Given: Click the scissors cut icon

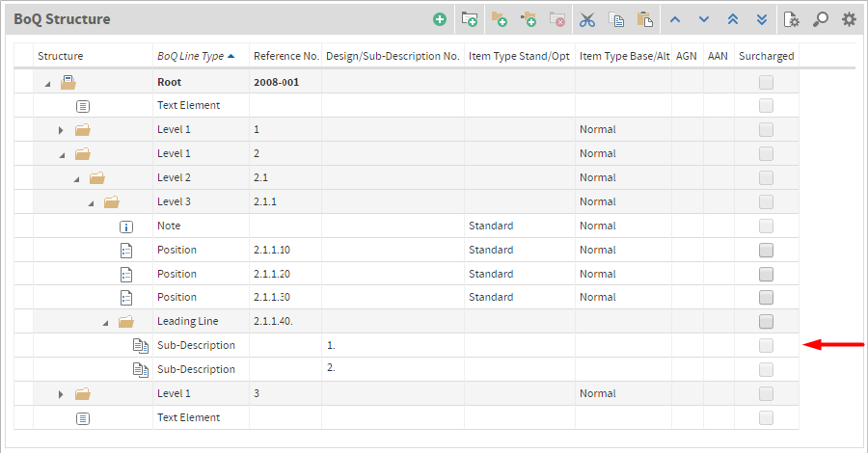Looking at the screenshot, I should click(586, 20).
